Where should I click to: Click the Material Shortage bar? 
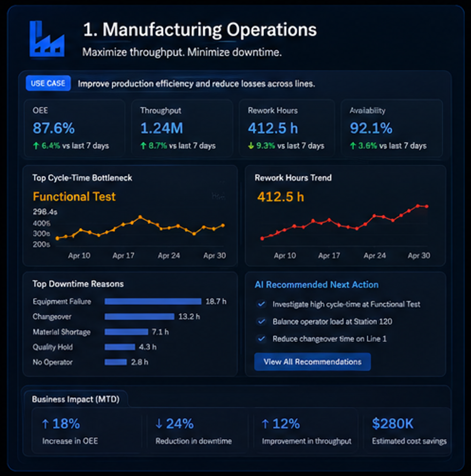[x=126, y=332]
